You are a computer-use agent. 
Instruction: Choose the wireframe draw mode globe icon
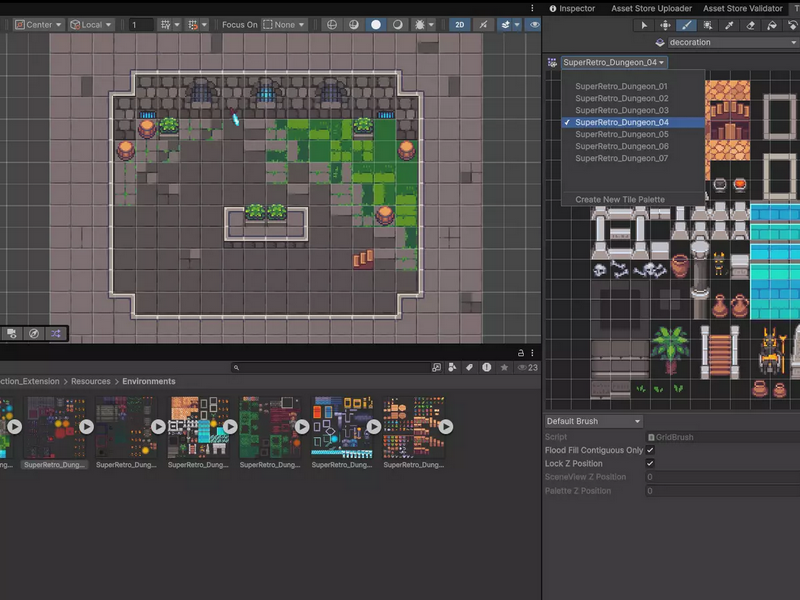point(332,24)
